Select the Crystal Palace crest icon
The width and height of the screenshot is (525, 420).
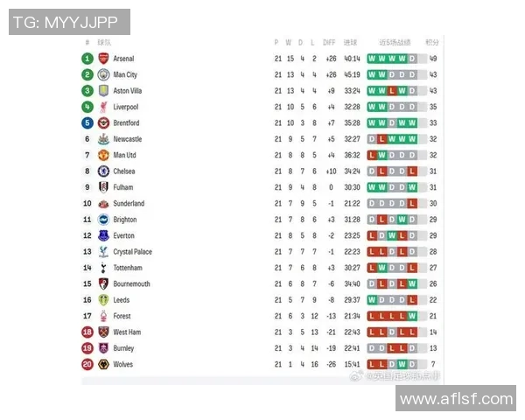pos(103,252)
